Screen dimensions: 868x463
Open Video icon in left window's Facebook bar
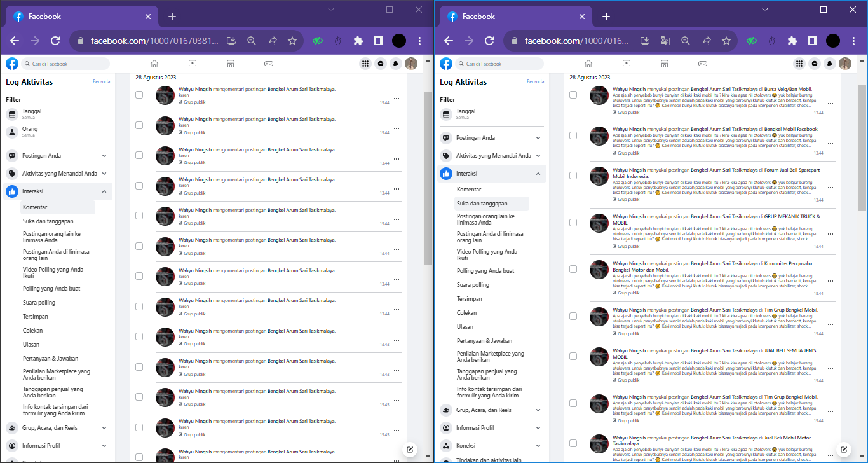193,64
